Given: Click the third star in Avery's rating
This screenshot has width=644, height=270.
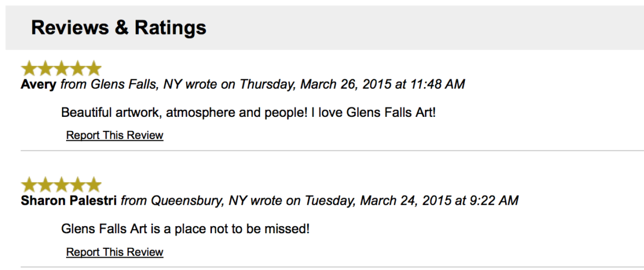Looking at the screenshot, I should [x=61, y=68].
